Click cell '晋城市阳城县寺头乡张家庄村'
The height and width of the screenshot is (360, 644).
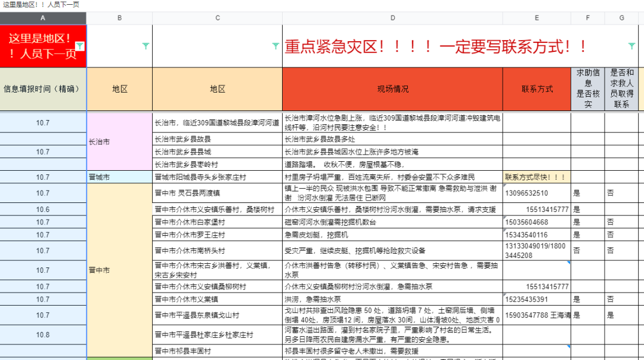click(x=217, y=177)
